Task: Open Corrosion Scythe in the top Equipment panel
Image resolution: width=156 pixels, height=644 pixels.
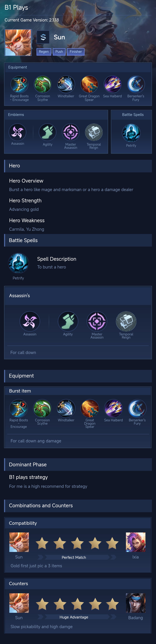Action: (x=43, y=85)
